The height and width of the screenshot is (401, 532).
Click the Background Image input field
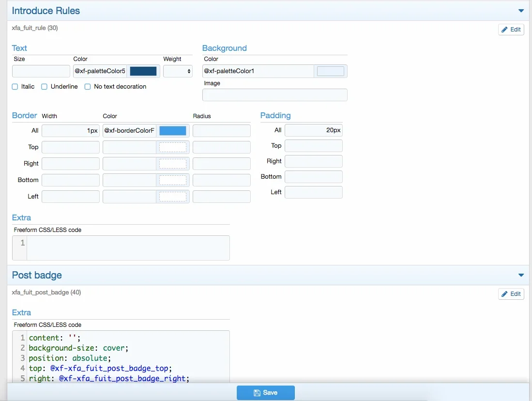274,95
